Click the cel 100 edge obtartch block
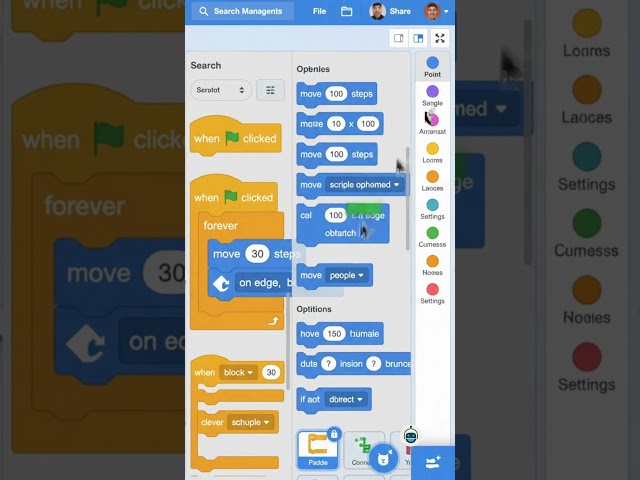Image resolution: width=640 pixels, height=480 pixels. [x=343, y=224]
